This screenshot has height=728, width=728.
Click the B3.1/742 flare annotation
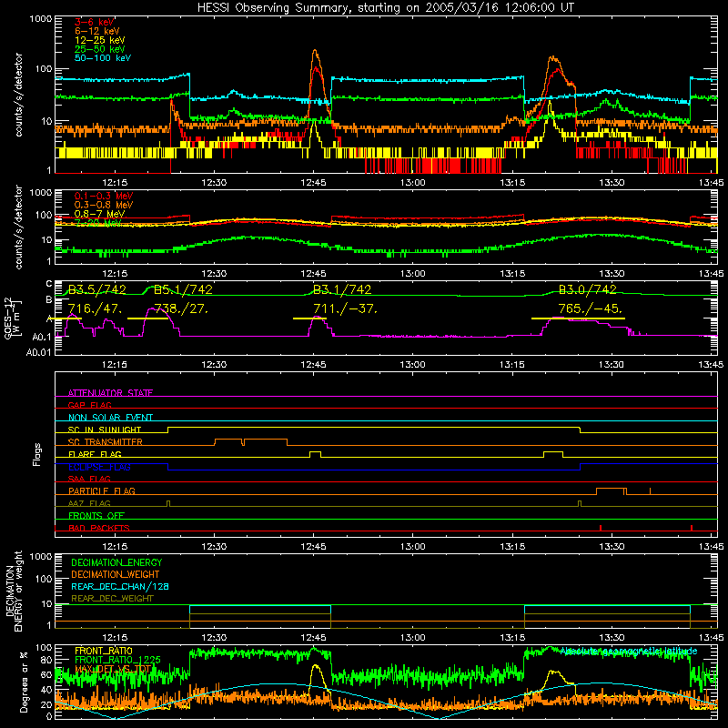tap(342, 289)
